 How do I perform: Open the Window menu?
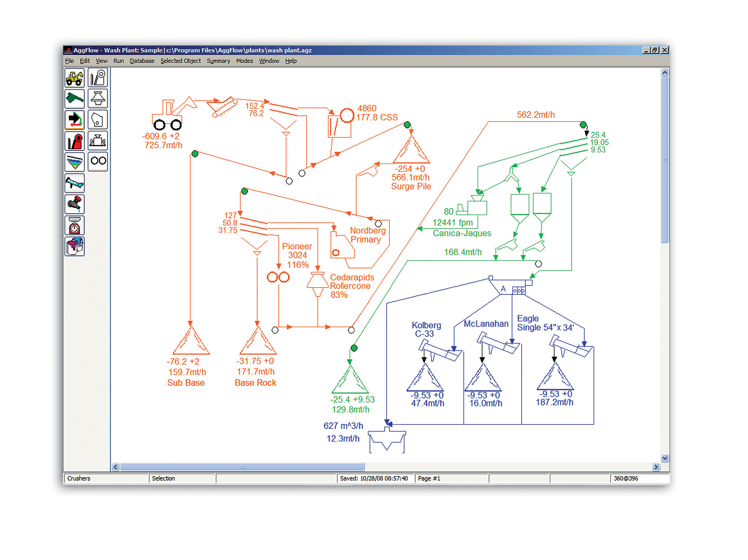[x=269, y=61]
